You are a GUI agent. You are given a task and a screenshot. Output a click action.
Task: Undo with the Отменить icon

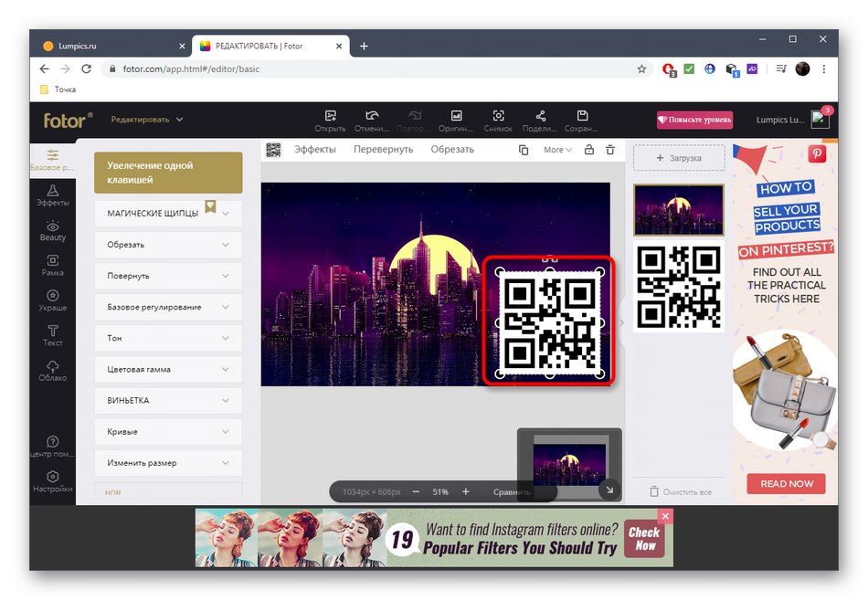click(x=372, y=121)
